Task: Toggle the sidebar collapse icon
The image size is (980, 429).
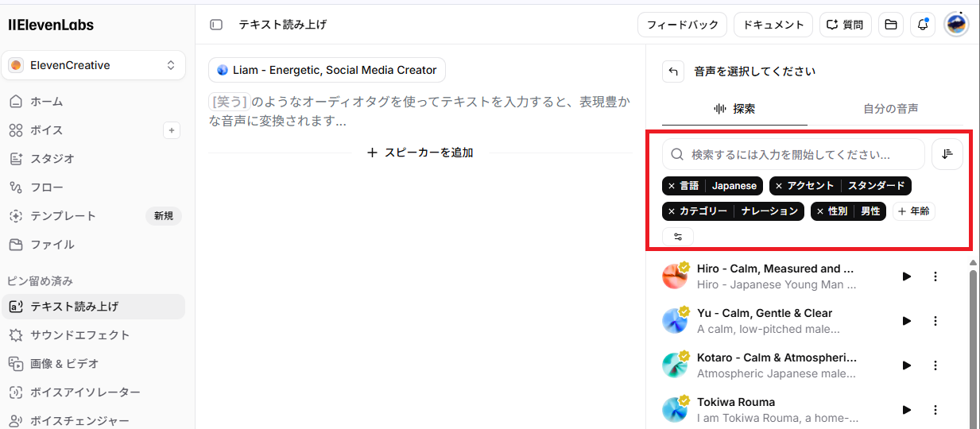Action: pos(216,25)
